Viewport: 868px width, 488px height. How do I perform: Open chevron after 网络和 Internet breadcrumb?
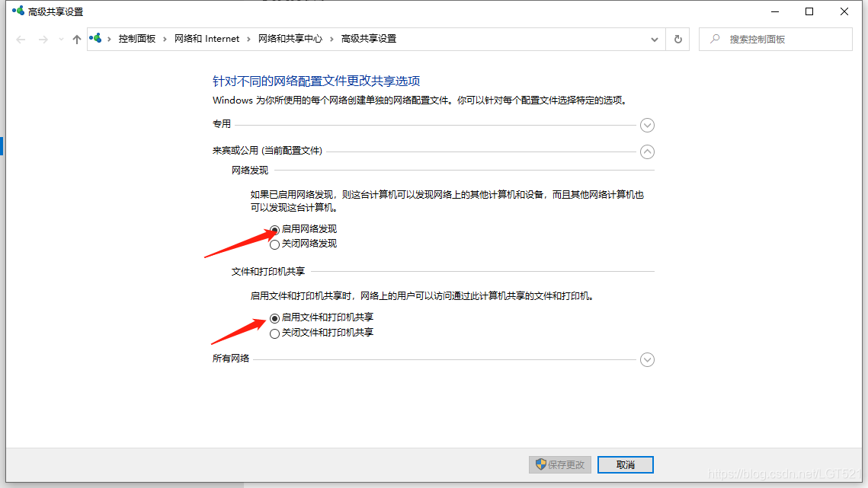pos(248,39)
